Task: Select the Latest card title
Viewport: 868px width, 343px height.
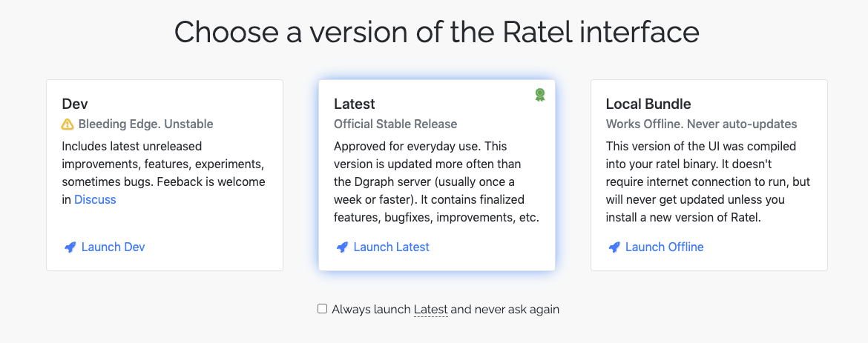Action: coord(354,104)
